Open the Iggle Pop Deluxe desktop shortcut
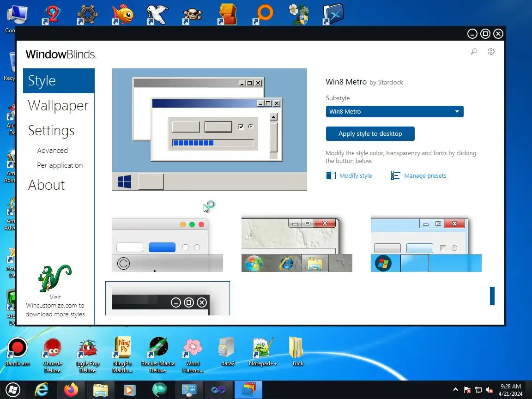Viewport: 532px width, 399px height. click(x=88, y=355)
